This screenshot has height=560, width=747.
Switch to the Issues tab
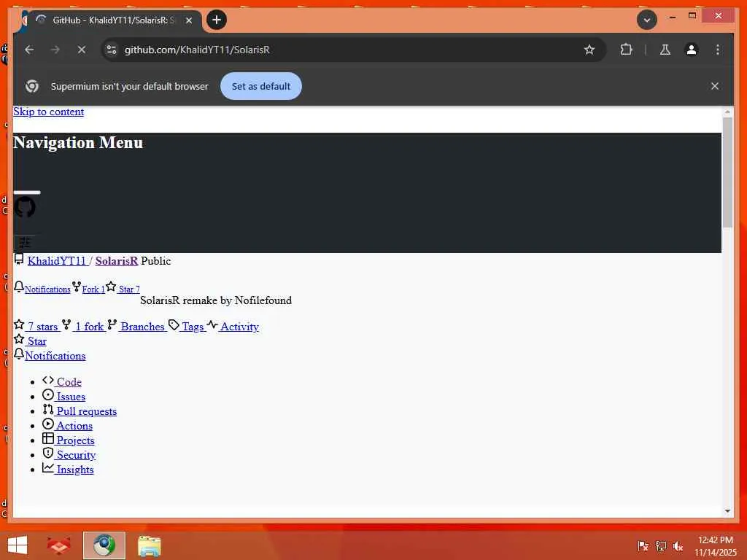pos(71,397)
